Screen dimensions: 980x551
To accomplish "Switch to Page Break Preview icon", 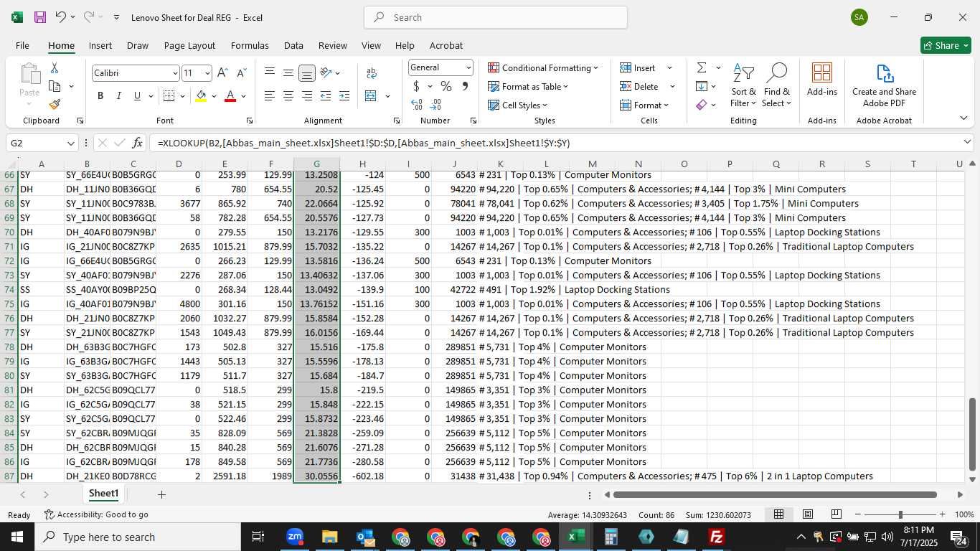I will pos(836,514).
